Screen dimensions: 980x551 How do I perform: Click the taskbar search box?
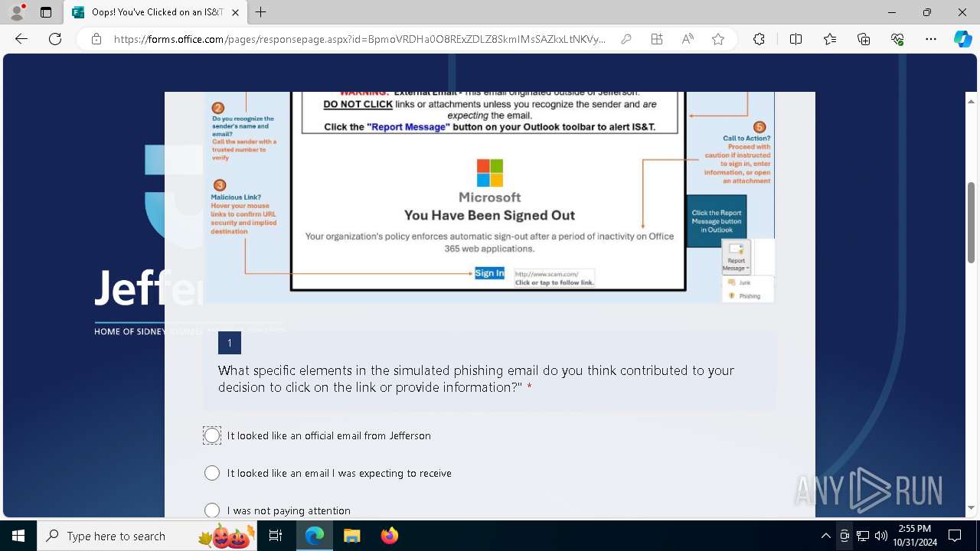(x=148, y=536)
